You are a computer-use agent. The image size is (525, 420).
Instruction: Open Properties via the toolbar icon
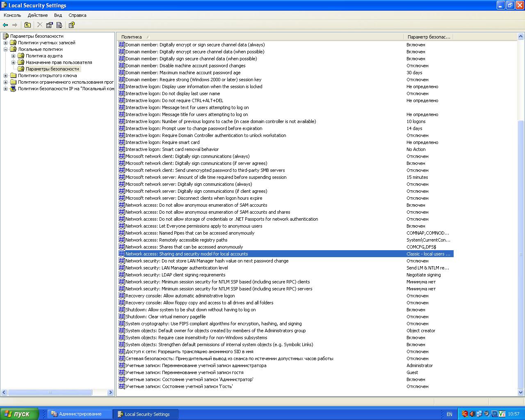50,25
